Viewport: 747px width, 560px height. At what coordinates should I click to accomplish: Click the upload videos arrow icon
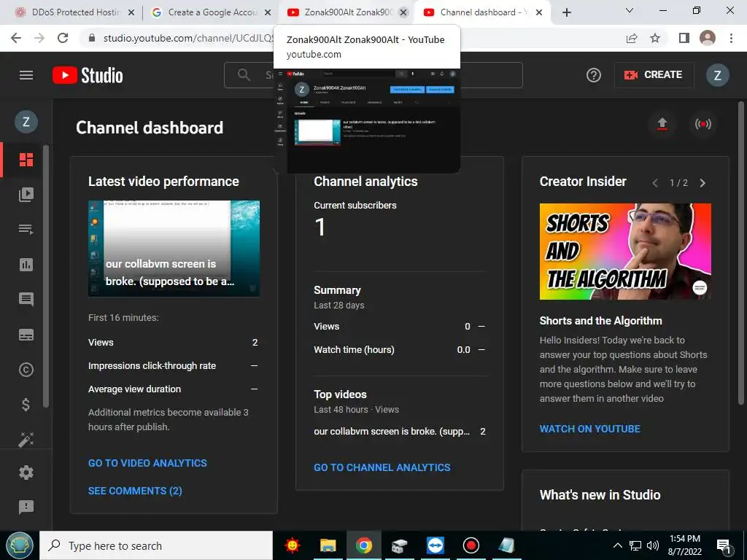(x=662, y=124)
